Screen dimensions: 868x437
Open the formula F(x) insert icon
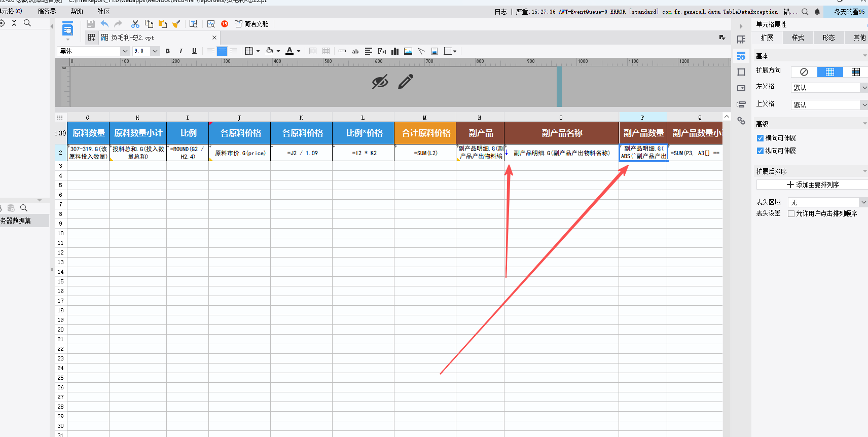click(x=382, y=51)
